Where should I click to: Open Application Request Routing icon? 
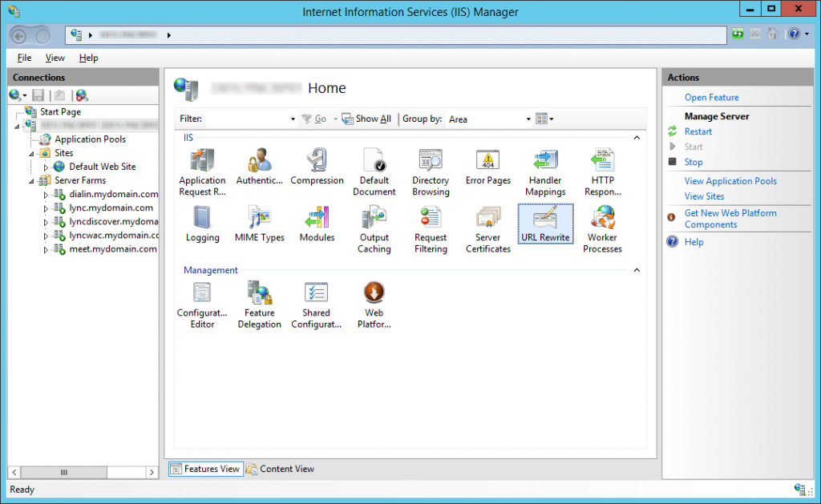(202, 171)
